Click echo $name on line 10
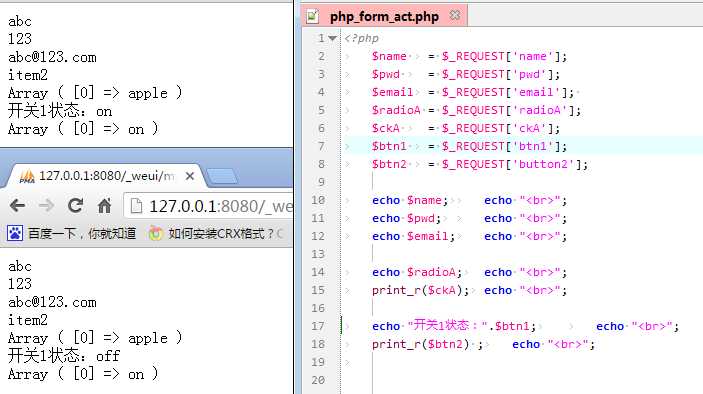The image size is (703, 394). pos(410,200)
